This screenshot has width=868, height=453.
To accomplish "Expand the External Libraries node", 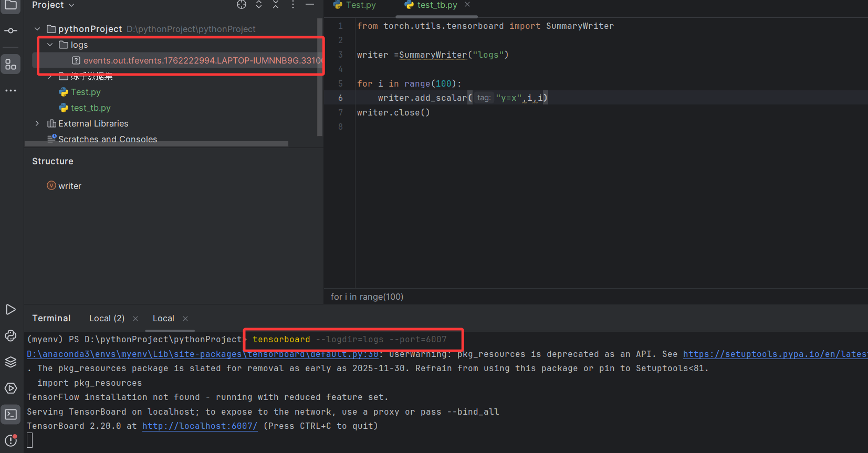I will point(37,123).
